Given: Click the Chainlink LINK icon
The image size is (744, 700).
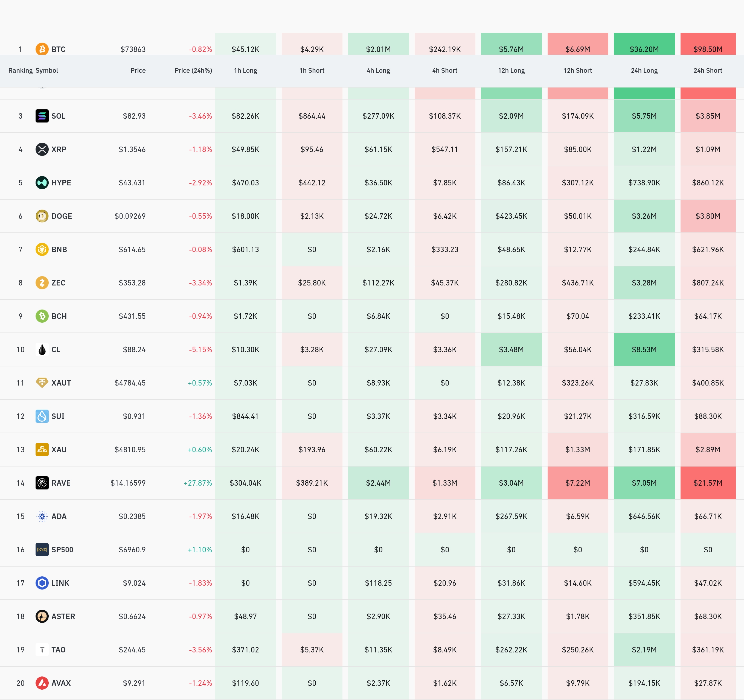Looking at the screenshot, I should pyautogui.click(x=42, y=583).
